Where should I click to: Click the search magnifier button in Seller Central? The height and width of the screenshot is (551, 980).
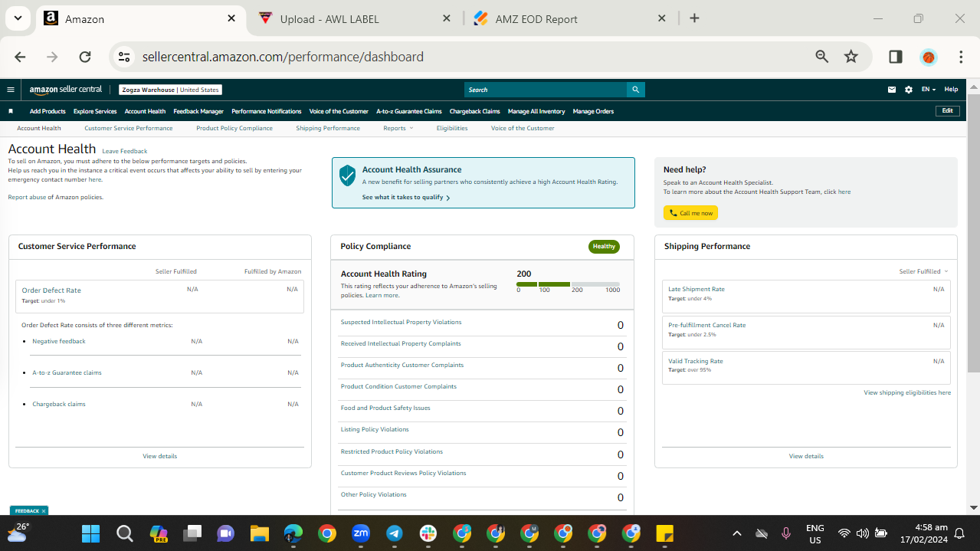635,90
